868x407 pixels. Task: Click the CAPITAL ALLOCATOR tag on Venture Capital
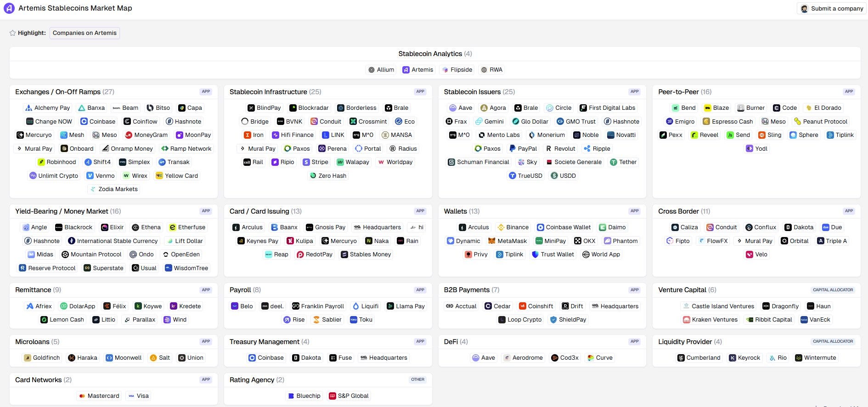[833, 290]
